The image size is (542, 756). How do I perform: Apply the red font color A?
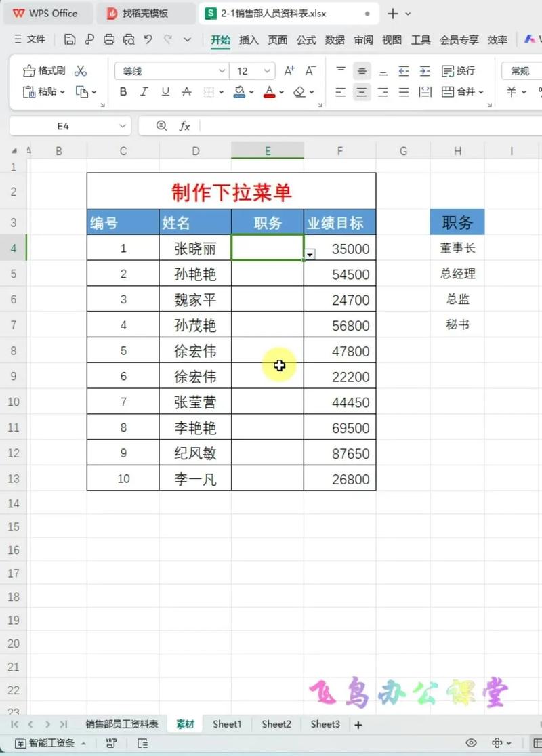tap(270, 91)
